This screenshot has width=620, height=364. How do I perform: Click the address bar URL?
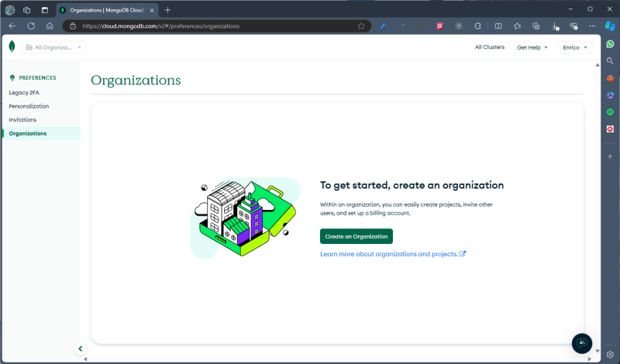[161, 26]
